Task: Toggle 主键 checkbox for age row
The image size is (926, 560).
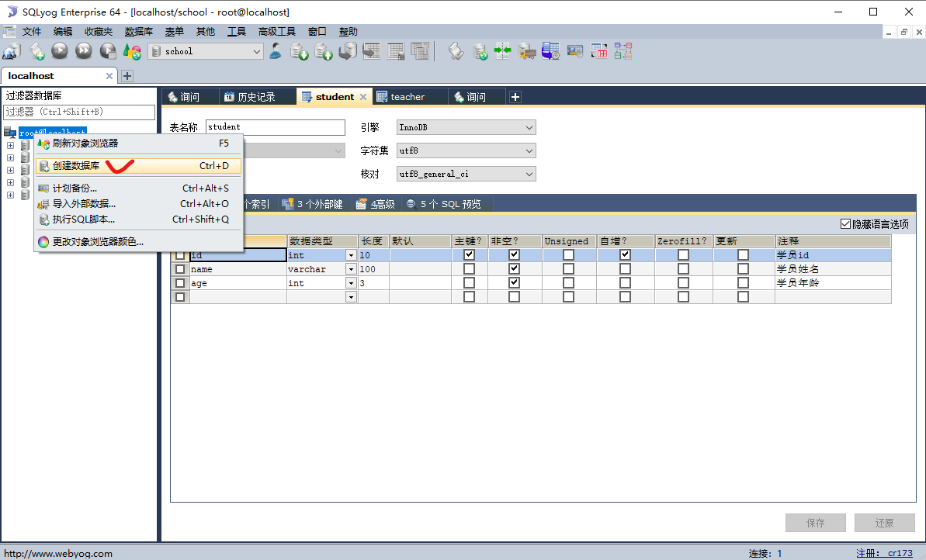Action: (x=470, y=283)
